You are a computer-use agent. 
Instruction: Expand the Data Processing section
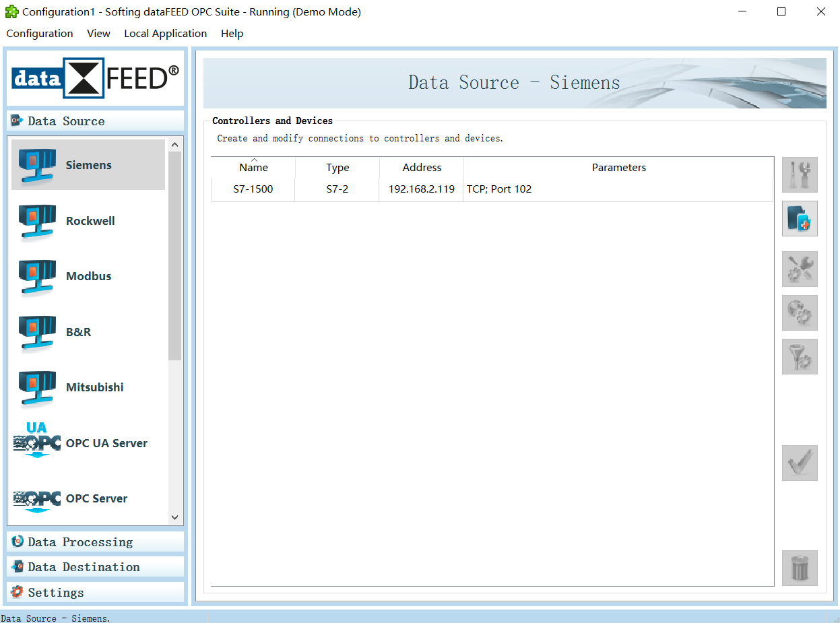[x=94, y=542]
